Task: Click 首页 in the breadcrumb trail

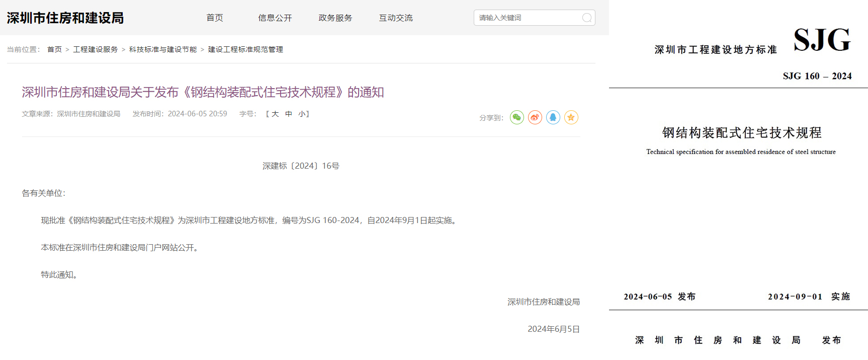Action: pos(54,49)
